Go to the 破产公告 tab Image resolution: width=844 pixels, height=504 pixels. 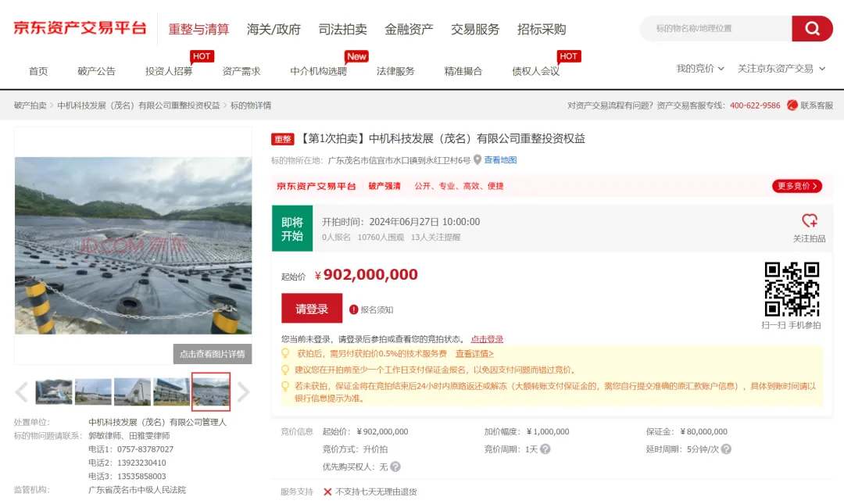click(x=96, y=71)
